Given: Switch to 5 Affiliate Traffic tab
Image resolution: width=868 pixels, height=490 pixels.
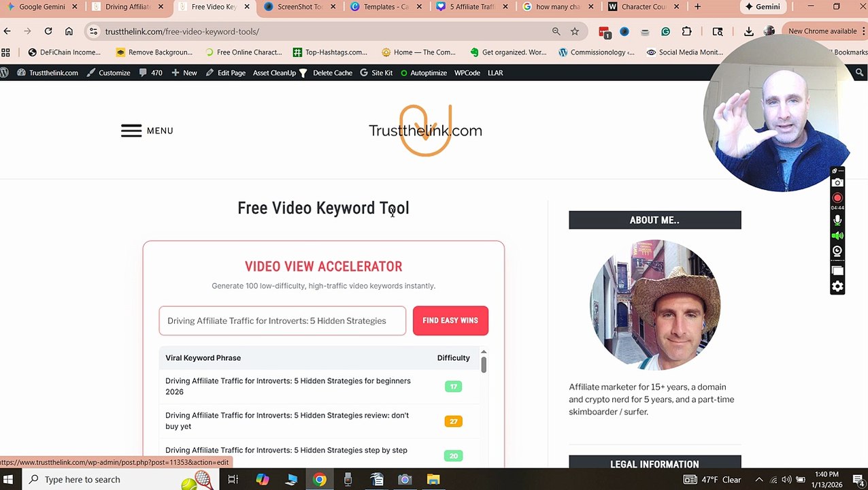Looking at the screenshot, I should point(471,7).
